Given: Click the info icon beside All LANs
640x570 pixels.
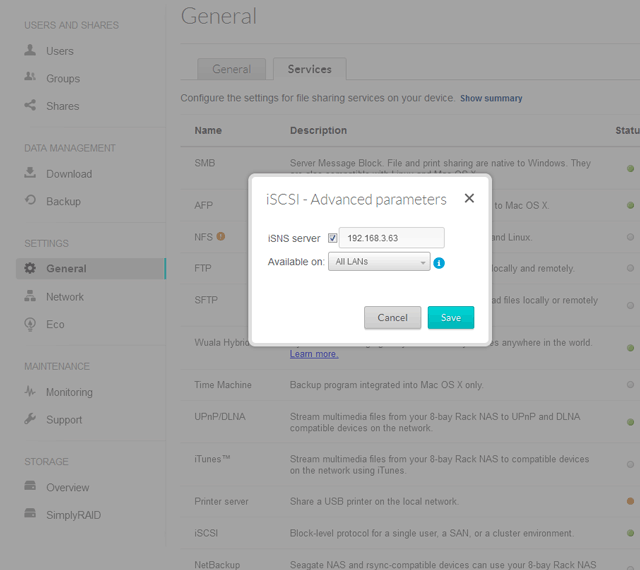Looking at the screenshot, I should [439, 263].
